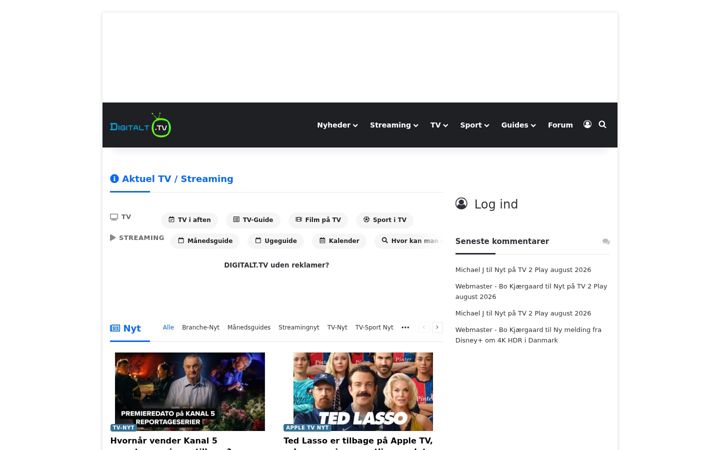Open the Ugeguide button
The width and height of the screenshot is (720, 450).
click(276, 241)
